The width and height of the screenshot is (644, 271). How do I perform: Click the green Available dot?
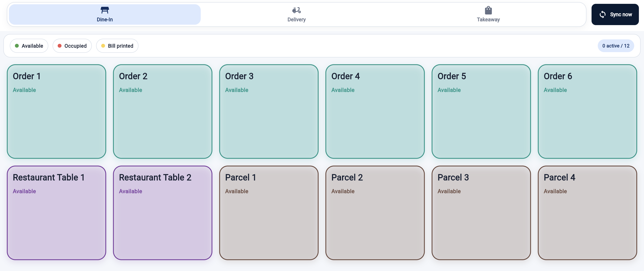17,46
